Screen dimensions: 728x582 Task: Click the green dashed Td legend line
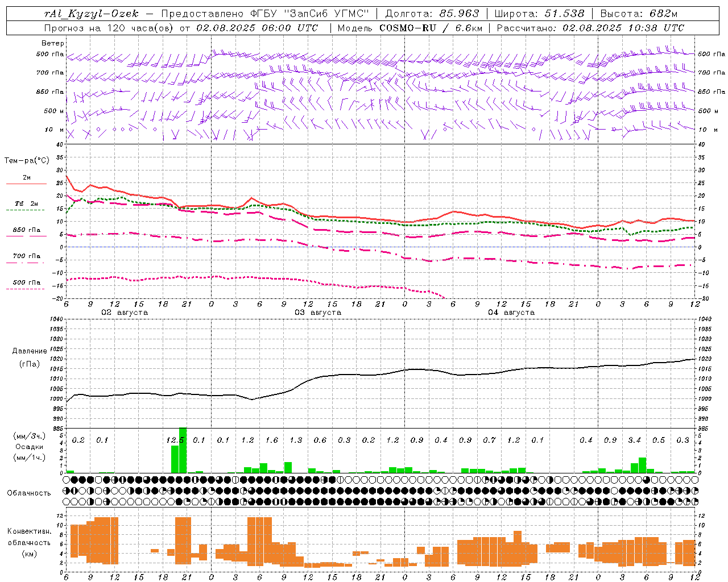[26, 210]
